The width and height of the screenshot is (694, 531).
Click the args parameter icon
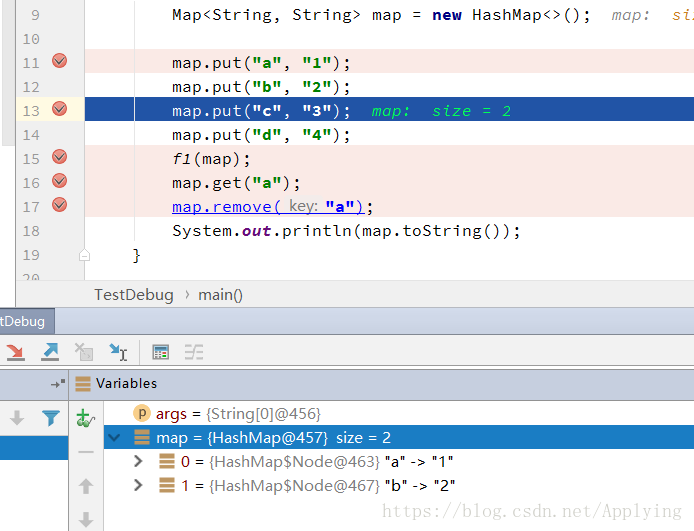(x=142, y=413)
